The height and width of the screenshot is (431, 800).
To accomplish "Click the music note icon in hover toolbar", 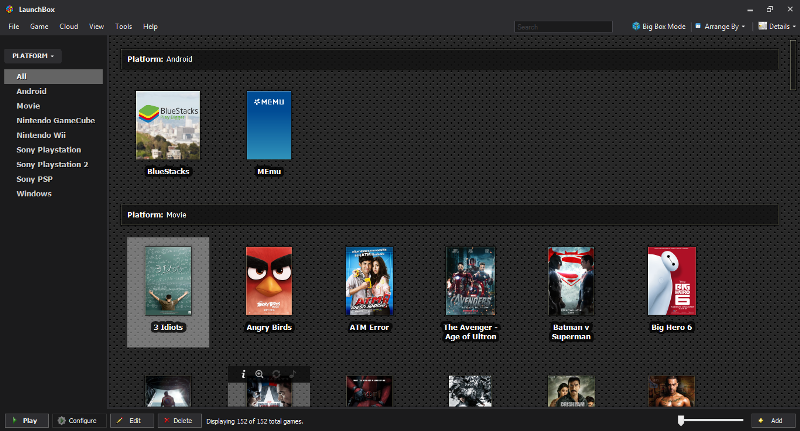I will (x=292, y=374).
